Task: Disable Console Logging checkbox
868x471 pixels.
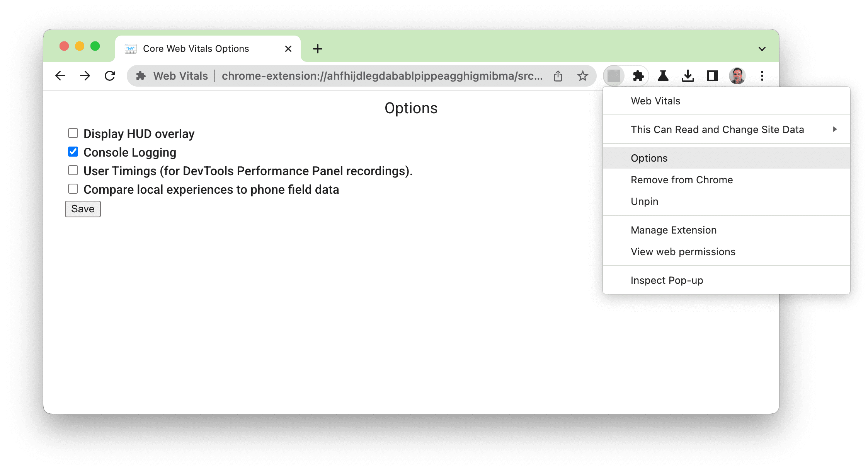Action: [72, 152]
